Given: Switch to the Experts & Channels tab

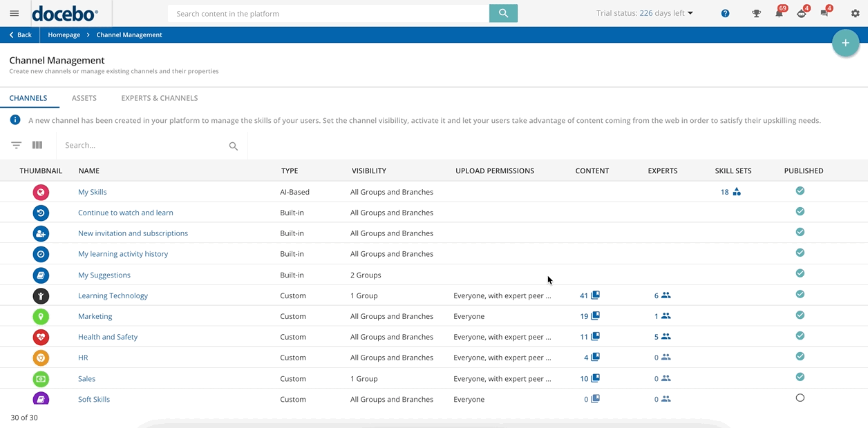Looking at the screenshot, I should pyautogui.click(x=160, y=98).
